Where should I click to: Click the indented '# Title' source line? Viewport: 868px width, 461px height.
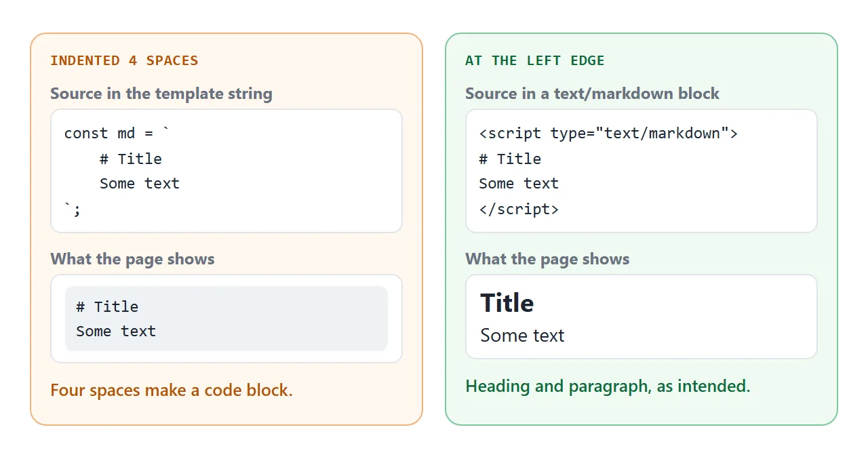131,159
